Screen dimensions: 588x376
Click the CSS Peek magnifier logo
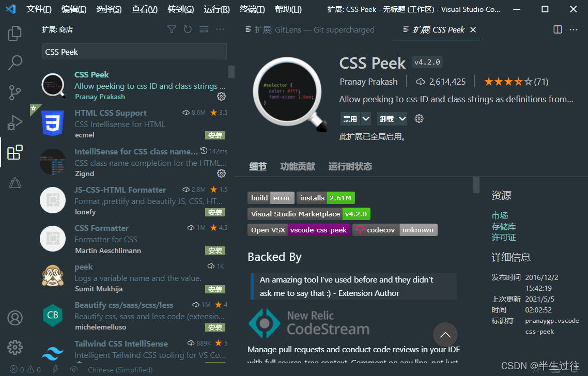289,95
